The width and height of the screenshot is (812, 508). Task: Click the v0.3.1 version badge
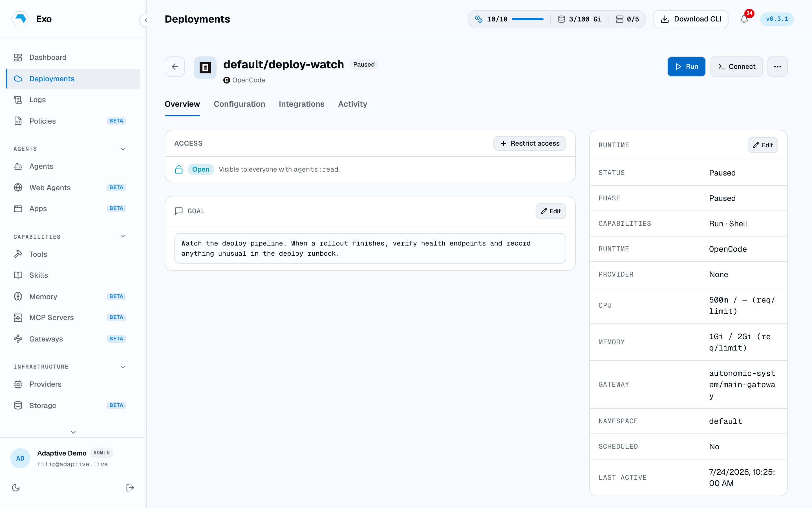tap(777, 19)
